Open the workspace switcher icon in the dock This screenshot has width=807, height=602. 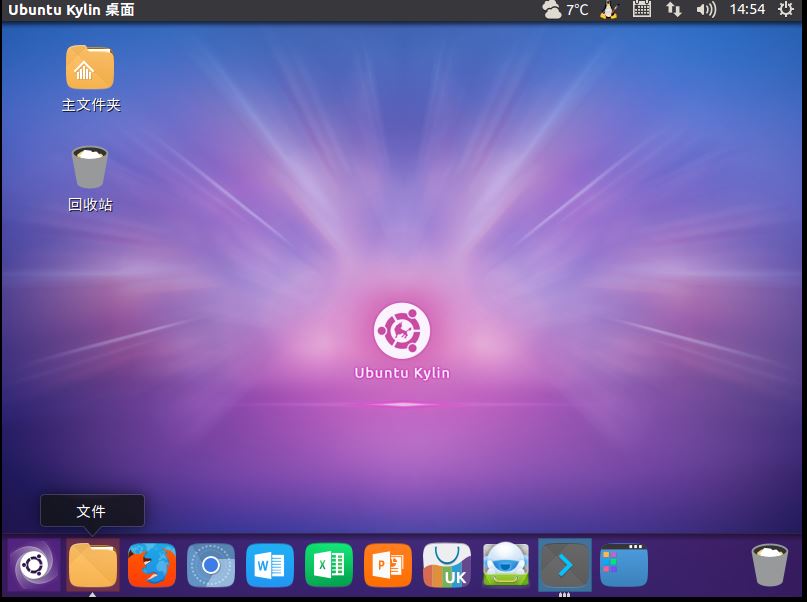point(624,565)
